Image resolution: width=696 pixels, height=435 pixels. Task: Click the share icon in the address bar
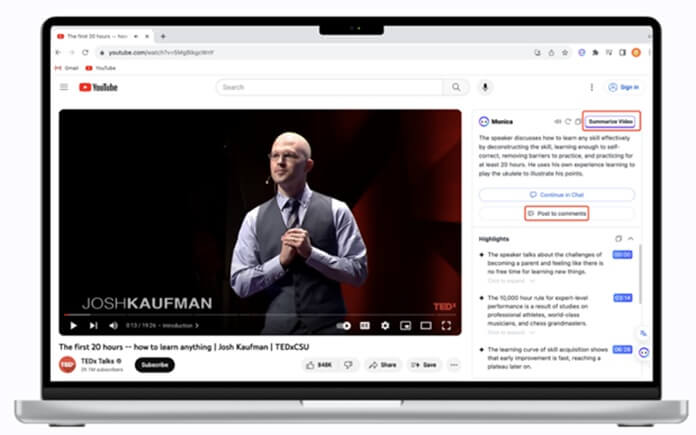click(551, 52)
